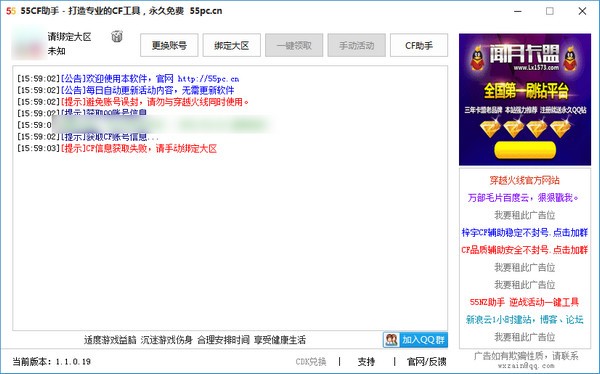Click the 一键领取 button
The image size is (600, 374).
pyautogui.click(x=294, y=45)
